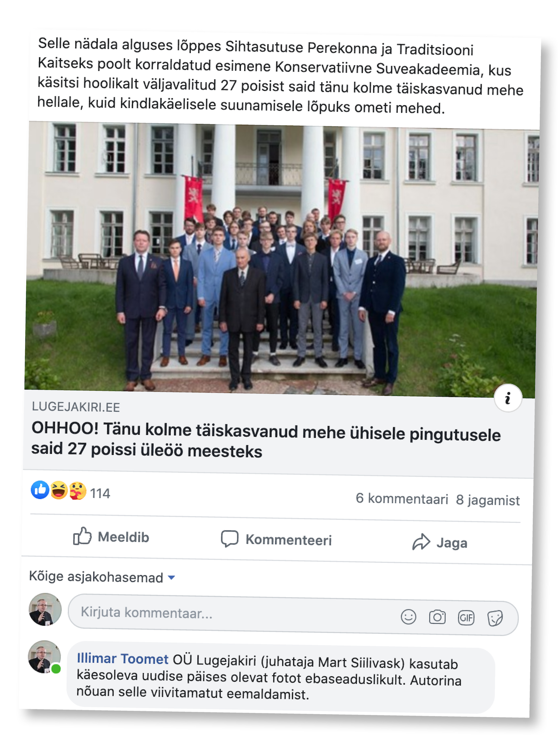View the 114 reactions count
This screenshot has height=747, width=560.
pyautogui.click(x=100, y=493)
